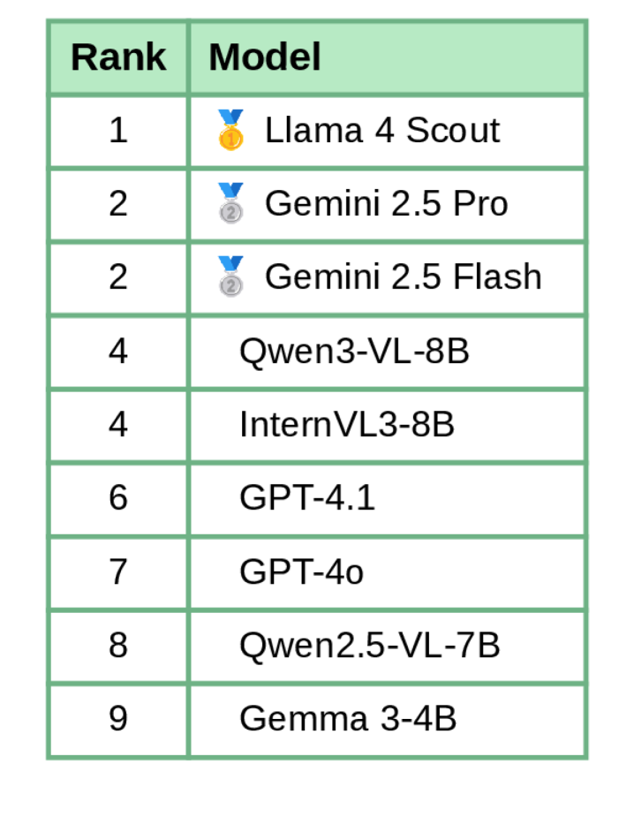Click the silver medal next to Gemini 2.5 Pro
The width and height of the screenshot is (634, 840).
230,204
